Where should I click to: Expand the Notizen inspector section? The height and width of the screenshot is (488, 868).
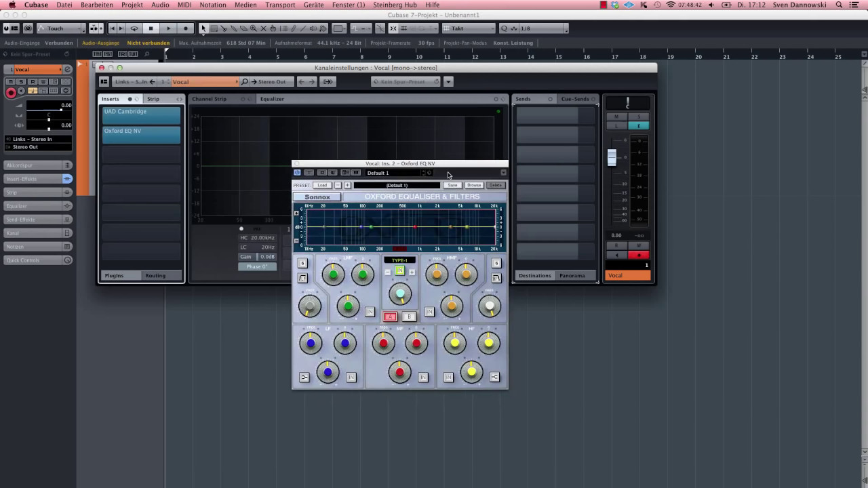pos(38,247)
